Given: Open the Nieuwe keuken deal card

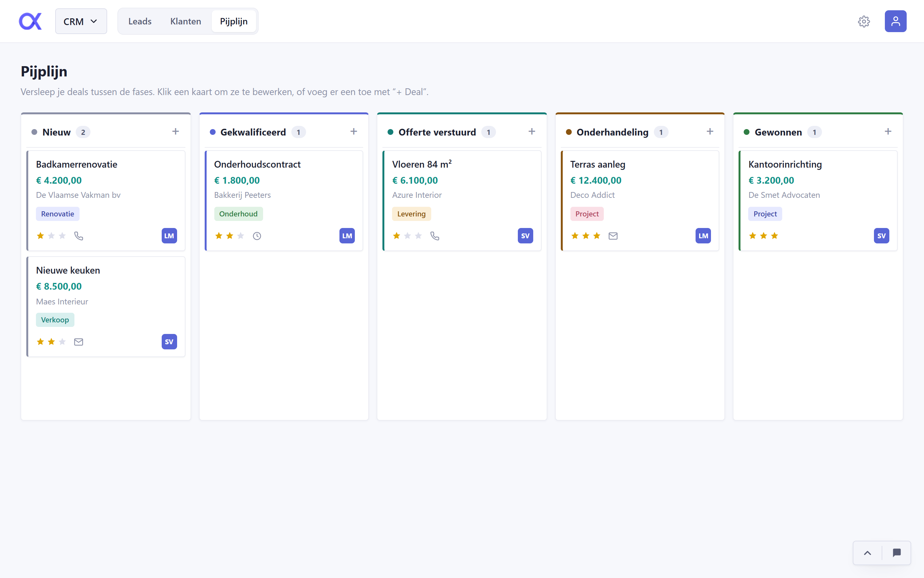Looking at the screenshot, I should 106,307.
